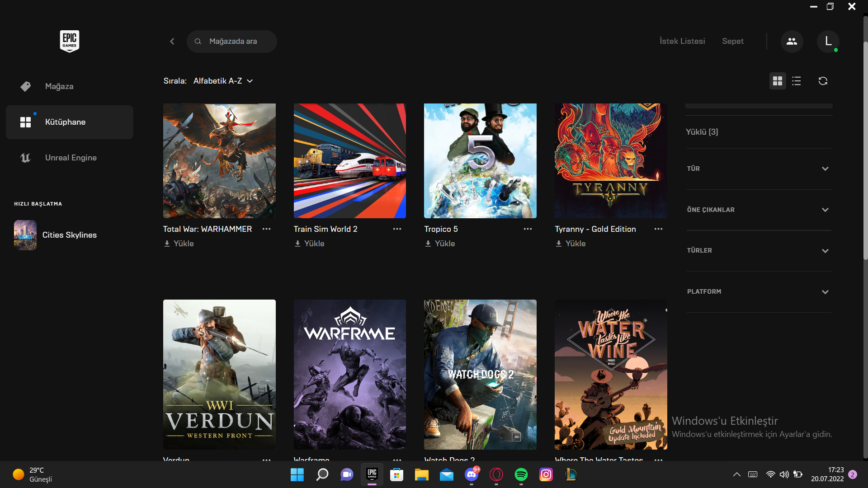
Task: Open the weather widget showing 29°C
Action: pos(33,474)
